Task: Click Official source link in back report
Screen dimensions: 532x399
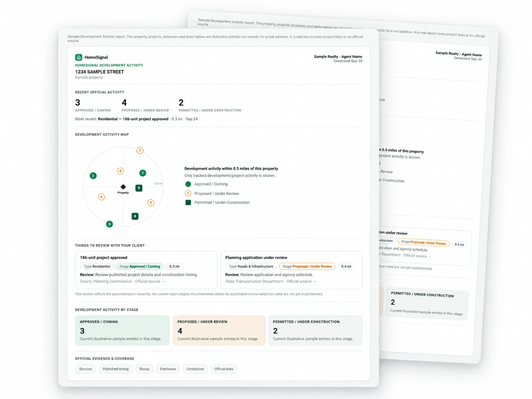Action: coord(417,256)
